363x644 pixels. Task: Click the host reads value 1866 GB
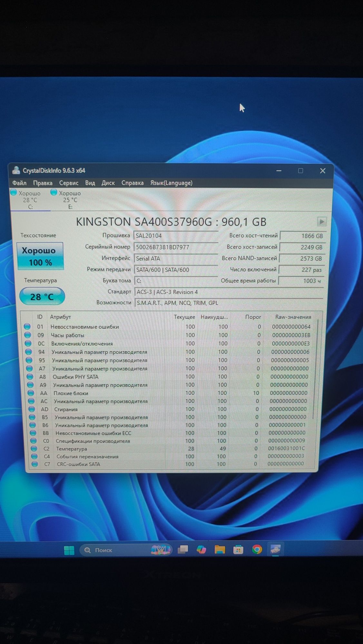coord(303,236)
